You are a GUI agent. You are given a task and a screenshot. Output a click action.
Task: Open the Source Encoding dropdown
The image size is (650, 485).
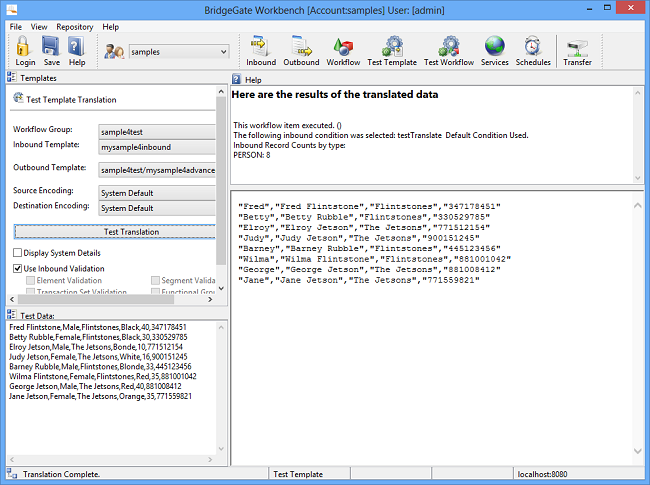pyautogui.click(x=157, y=193)
